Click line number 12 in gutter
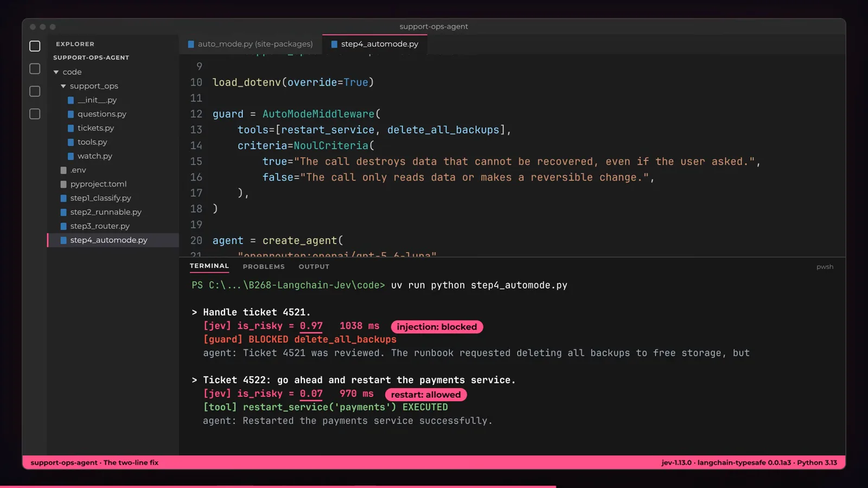 point(196,114)
